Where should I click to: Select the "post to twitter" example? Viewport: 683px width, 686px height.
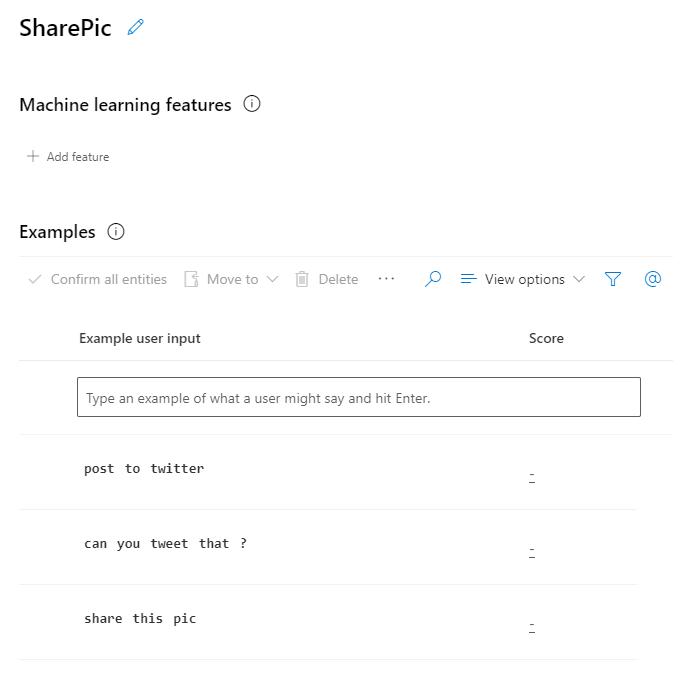pyautogui.click(x=144, y=469)
